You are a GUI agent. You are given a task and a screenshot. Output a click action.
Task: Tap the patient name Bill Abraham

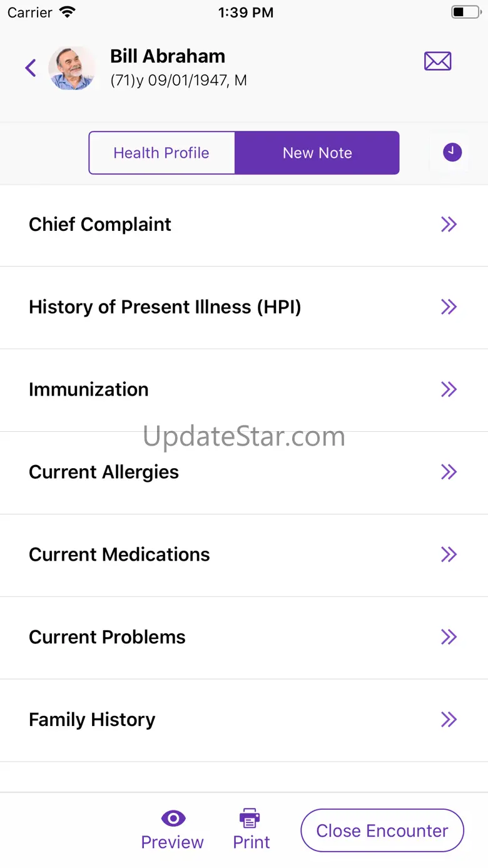point(168,56)
